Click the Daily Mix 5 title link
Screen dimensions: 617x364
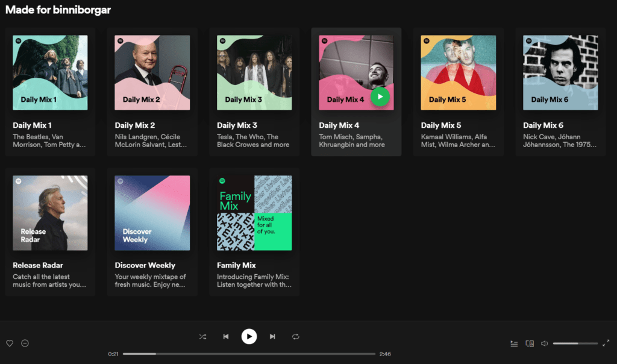point(441,125)
